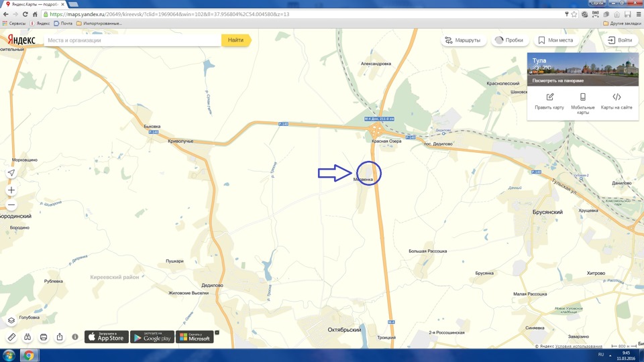Click the Краснопесский label

tap(503, 83)
